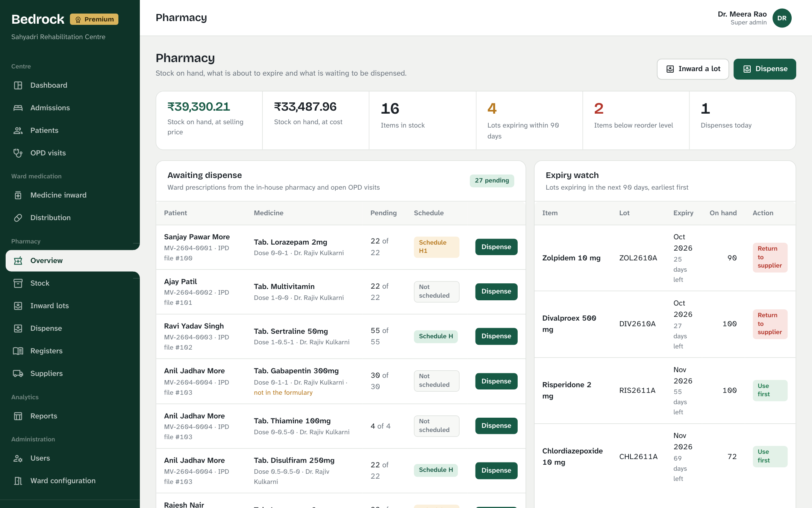Click the Overview sidebar icon
This screenshot has height=508, width=812.
click(x=18, y=261)
